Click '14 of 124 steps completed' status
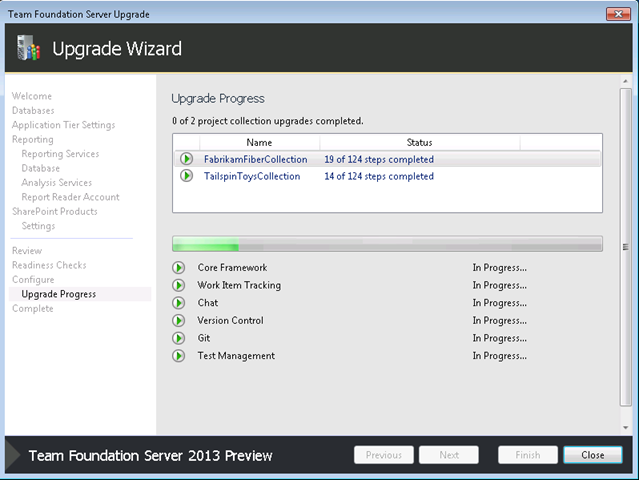639x480 pixels. point(379,176)
